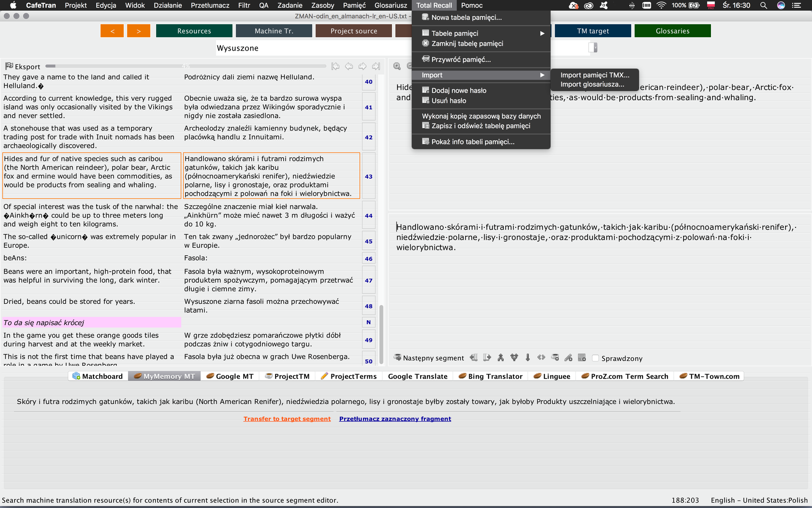The height and width of the screenshot is (508, 812).
Task: Expand the Tabele pamięci submenu
Action: [481, 33]
